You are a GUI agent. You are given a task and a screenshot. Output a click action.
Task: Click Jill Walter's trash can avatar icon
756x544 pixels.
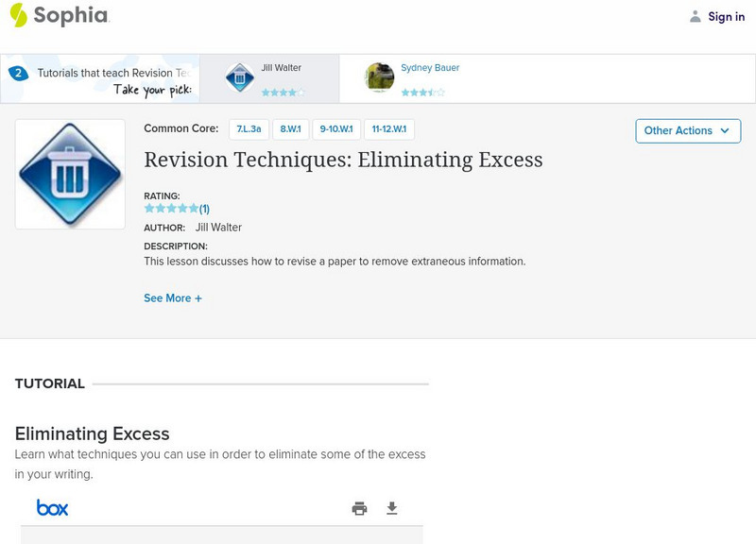click(x=239, y=78)
